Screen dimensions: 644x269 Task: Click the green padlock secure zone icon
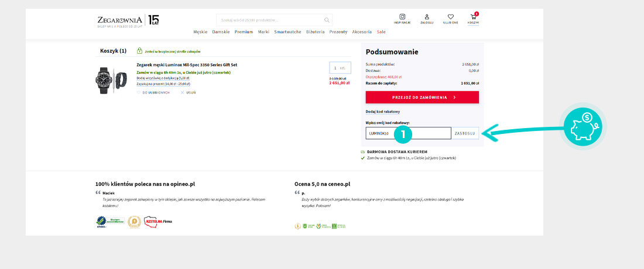click(x=139, y=51)
